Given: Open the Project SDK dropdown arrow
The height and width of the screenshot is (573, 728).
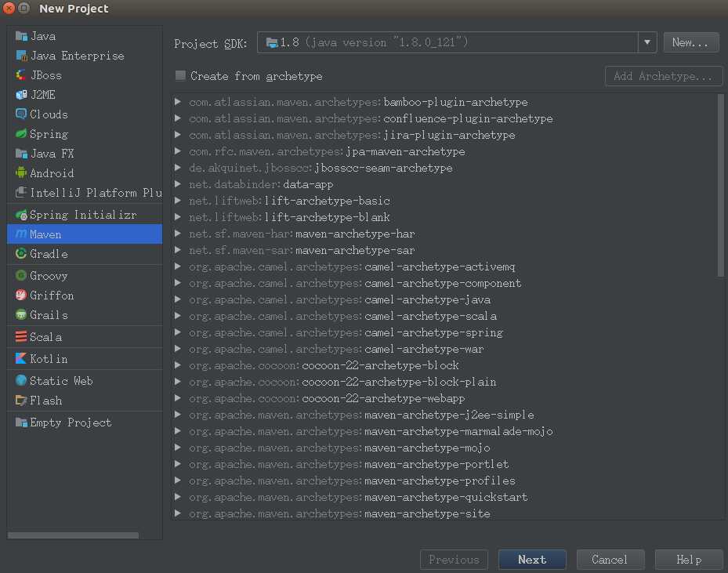Looking at the screenshot, I should tap(647, 42).
